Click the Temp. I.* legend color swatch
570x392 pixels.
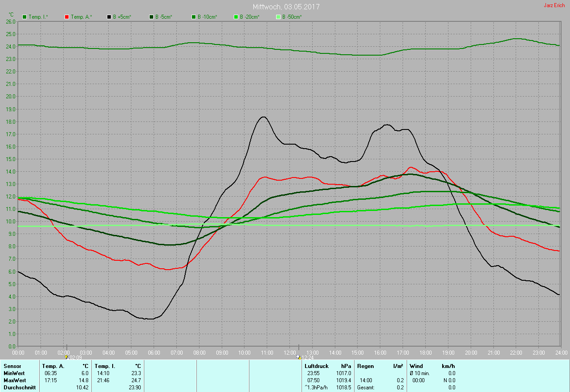[x=24, y=17]
